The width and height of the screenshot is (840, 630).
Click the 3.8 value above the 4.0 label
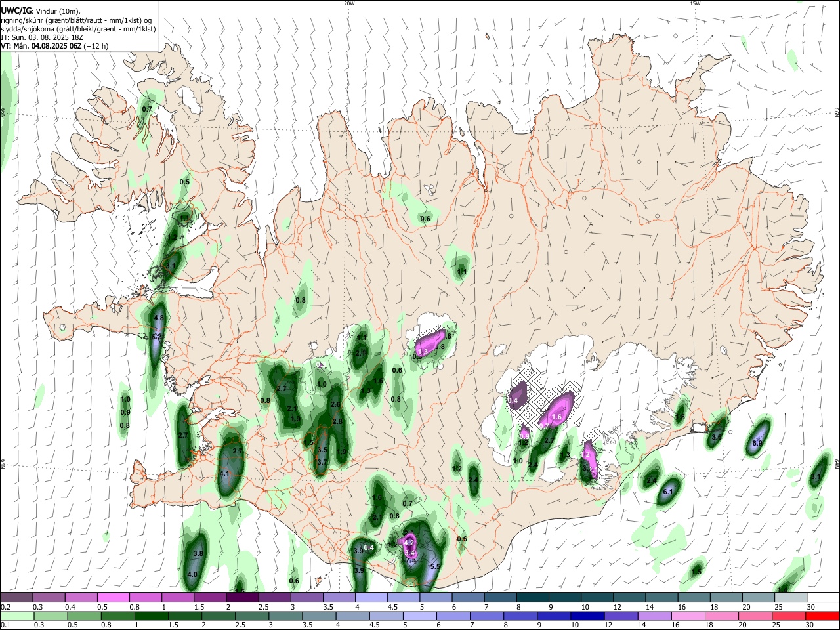point(198,554)
